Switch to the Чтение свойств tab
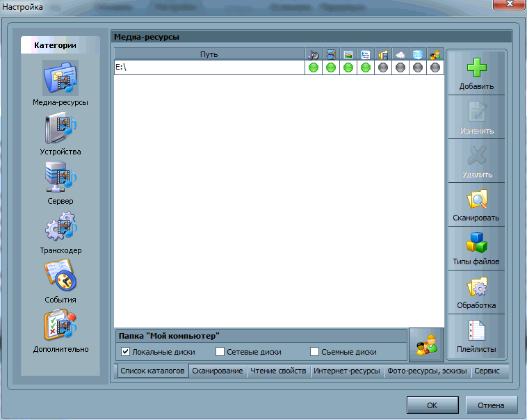This screenshot has height=420, width=527. (x=278, y=371)
